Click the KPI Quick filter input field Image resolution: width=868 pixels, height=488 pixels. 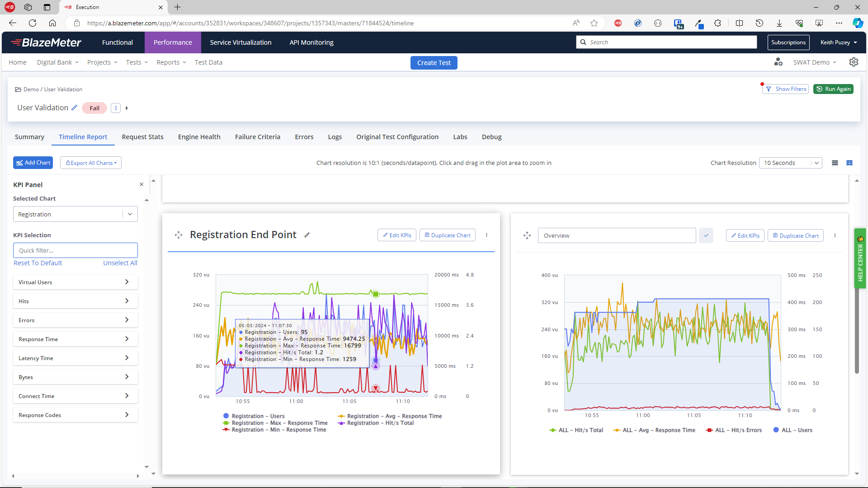pyautogui.click(x=75, y=250)
